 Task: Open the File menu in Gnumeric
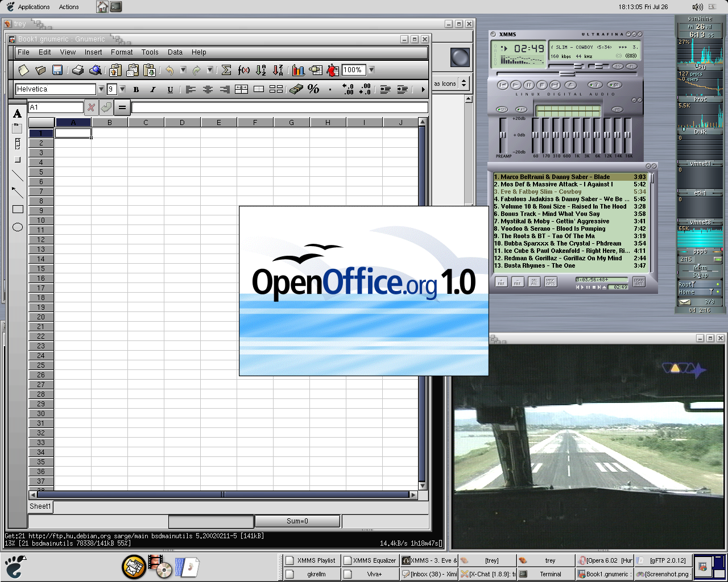[x=23, y=52]
